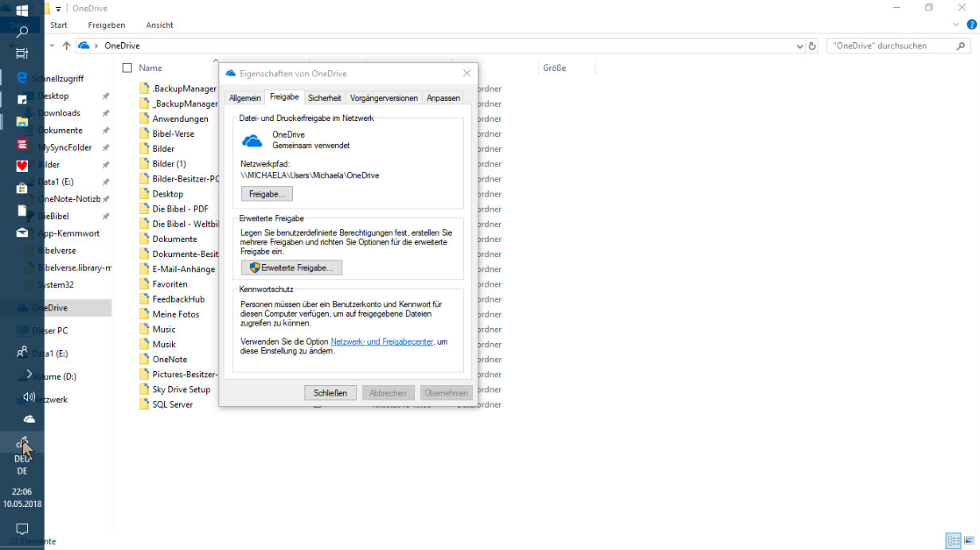This screenshot has height=550, width=980.
Task: Open the Ansicht ribbon tab
Action: [159, 25]
